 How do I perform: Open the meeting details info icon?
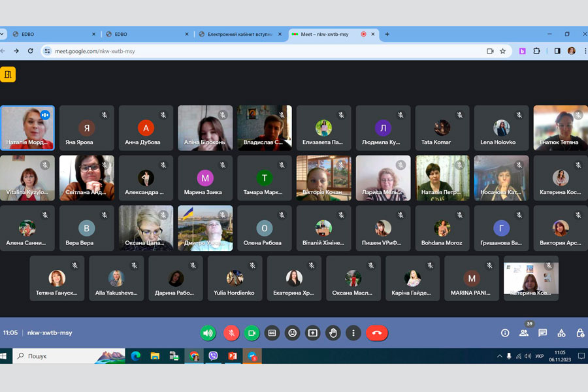[504, 333]
